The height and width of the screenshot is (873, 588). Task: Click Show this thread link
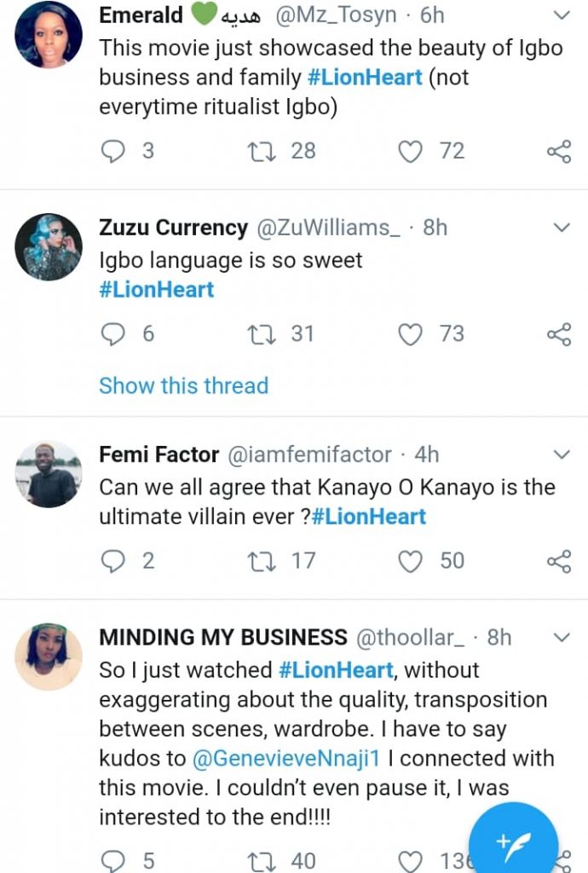click(183, 385)
